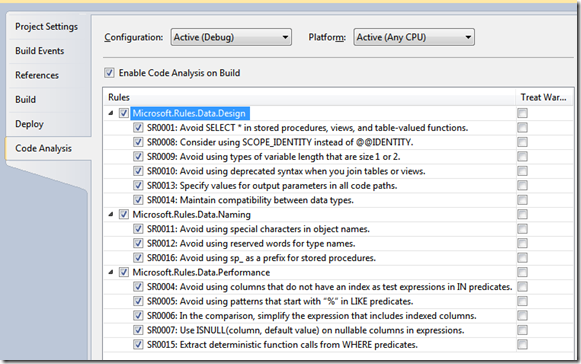This screenshot has width=581, height=364.
Task: Uncheck rule SR0008 SCOPE_IDENTITY checkbox
Action: 138,142
